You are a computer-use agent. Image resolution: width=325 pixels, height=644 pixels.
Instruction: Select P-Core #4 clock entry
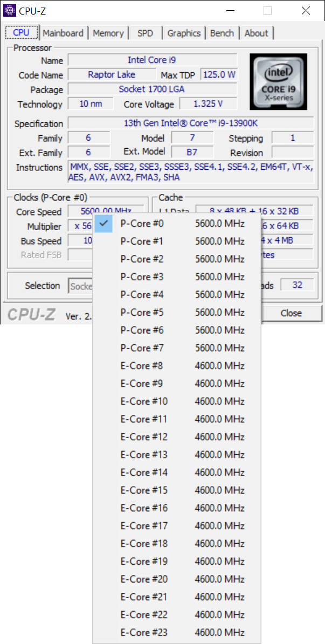tap(177, 294)
